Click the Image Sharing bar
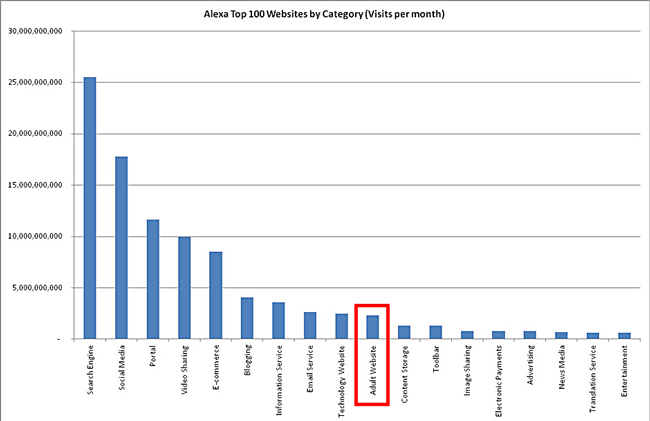The height and width of the screenshot is (421, 650). point(467,335)
